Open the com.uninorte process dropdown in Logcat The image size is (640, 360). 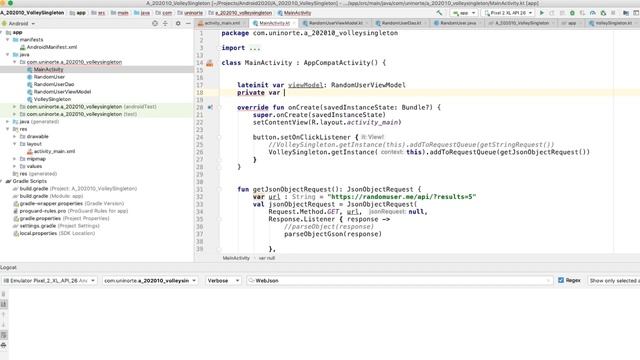tap(150, 281)
